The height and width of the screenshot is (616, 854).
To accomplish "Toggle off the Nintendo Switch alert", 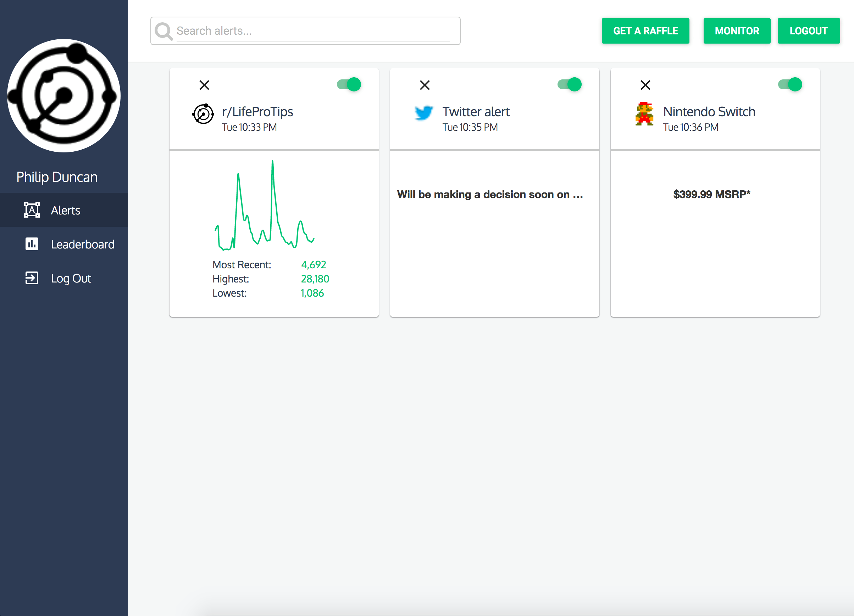I will [x=791, y=84].
